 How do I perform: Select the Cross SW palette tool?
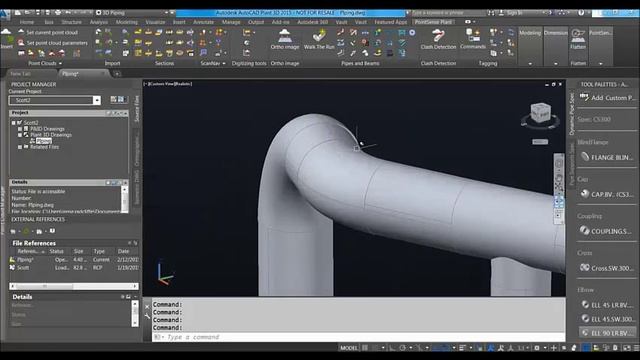(x=607, y=268)
